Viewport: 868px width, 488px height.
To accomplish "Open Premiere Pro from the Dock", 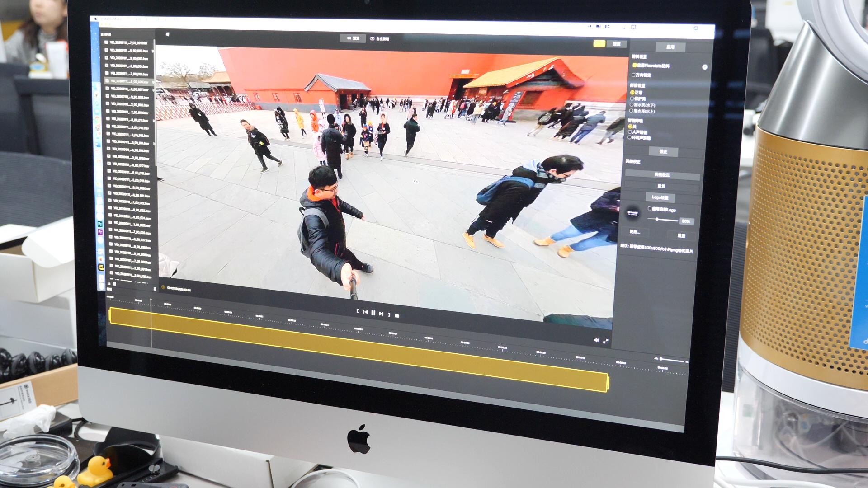I will pos(100,232).
